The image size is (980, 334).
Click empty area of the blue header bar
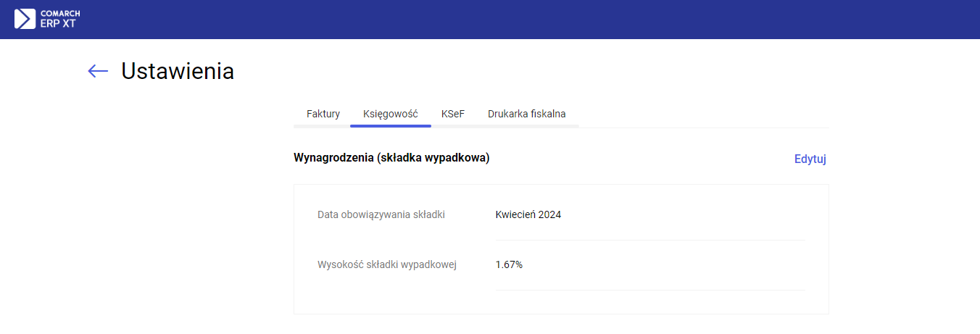click(507, 19)
